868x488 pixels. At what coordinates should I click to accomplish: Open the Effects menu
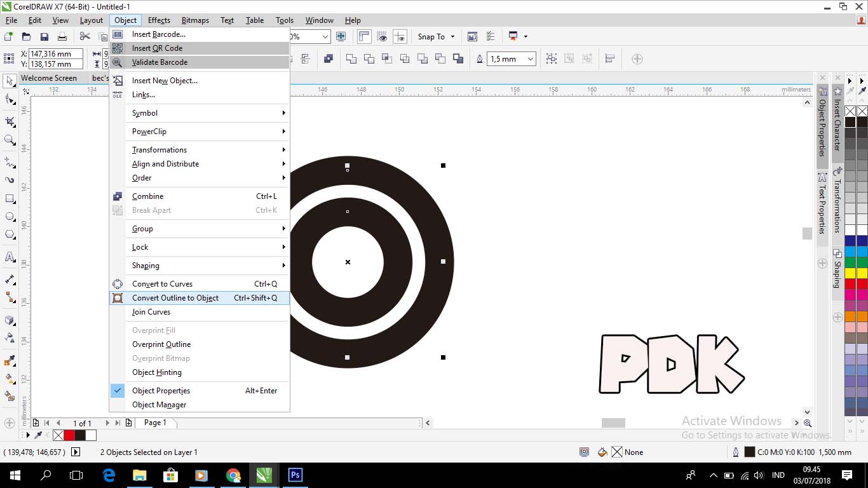(159, 20)
